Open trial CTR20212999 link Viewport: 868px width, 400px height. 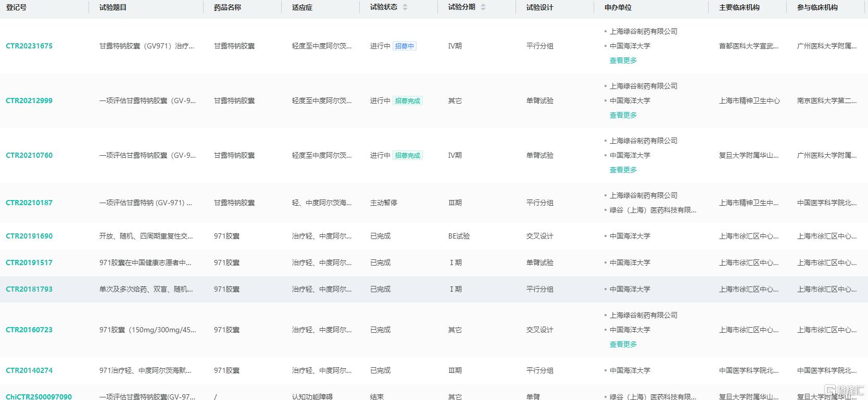(x=29, y=101)
